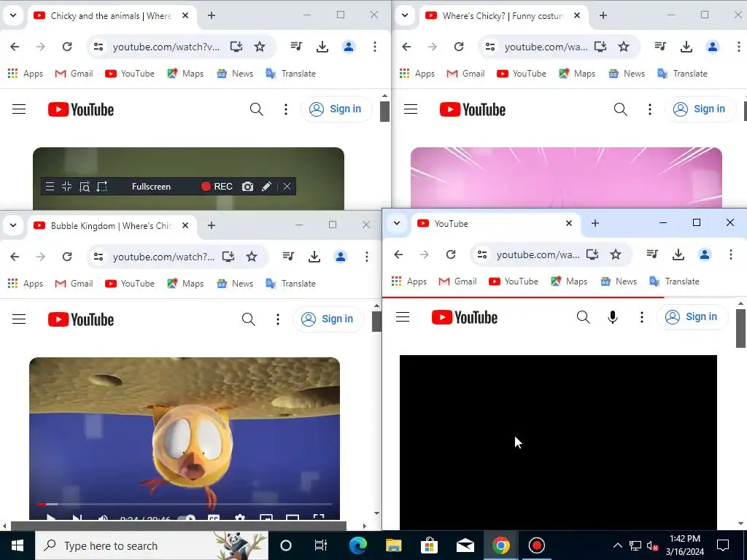Viewport: 747px width, 560px height.
Task: Close the Bubble Kingdom tab
Action: [185, 226]
